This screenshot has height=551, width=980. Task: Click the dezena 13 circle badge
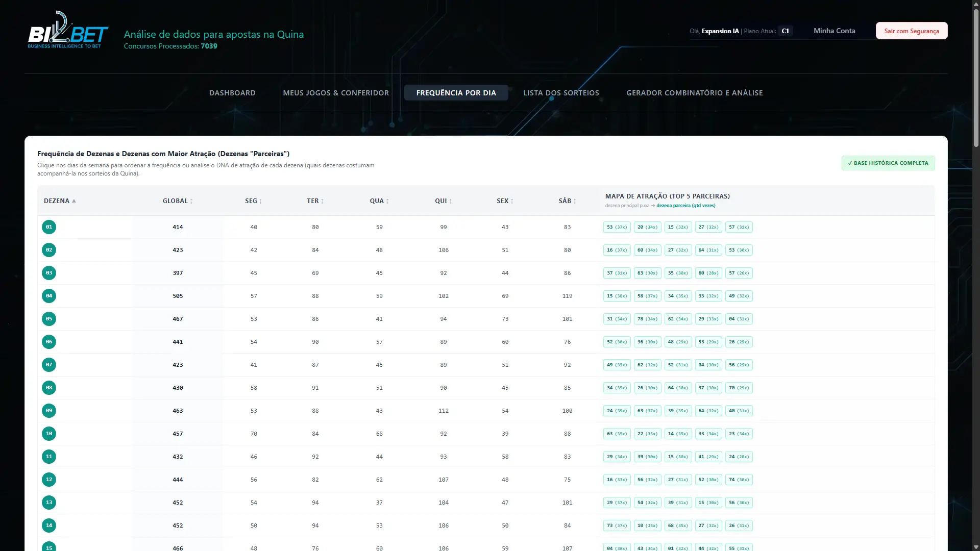pos(49,503)
